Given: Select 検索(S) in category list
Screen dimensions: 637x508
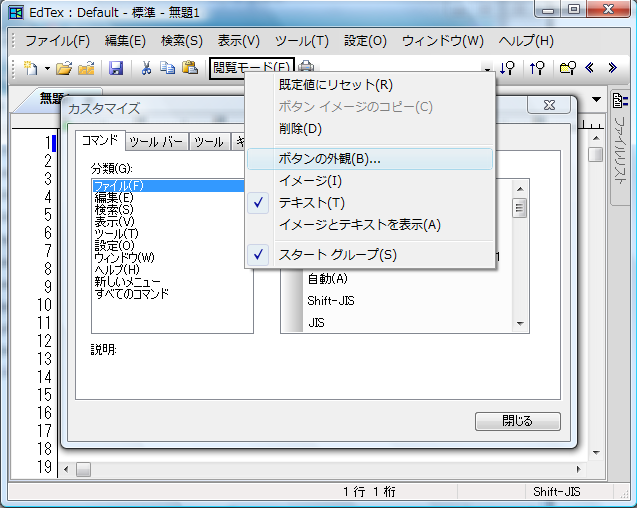Looking at the screenshot, I should [114, 210].
